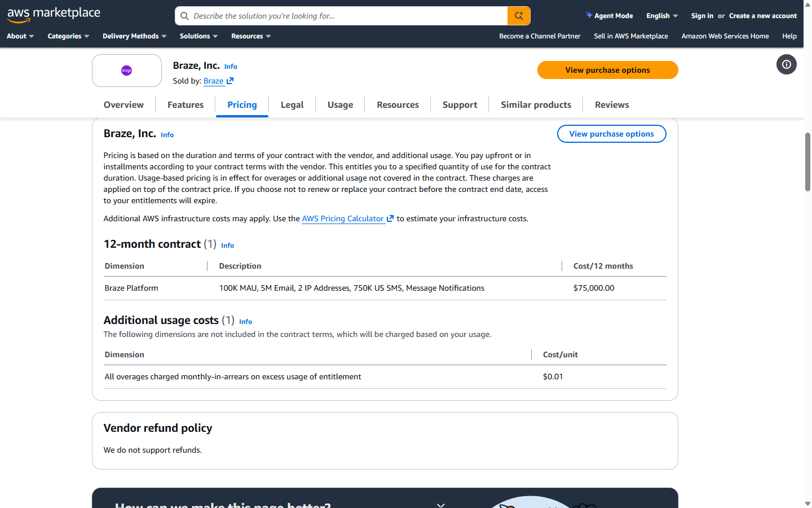
Task: Open the Similar products tab
Action: tap(536, 105)
